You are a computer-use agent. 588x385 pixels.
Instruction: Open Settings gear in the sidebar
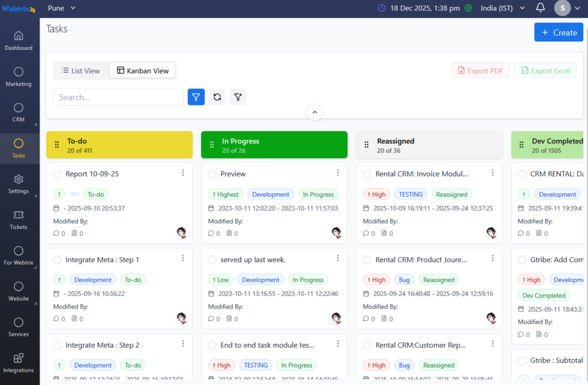[18, 184]
